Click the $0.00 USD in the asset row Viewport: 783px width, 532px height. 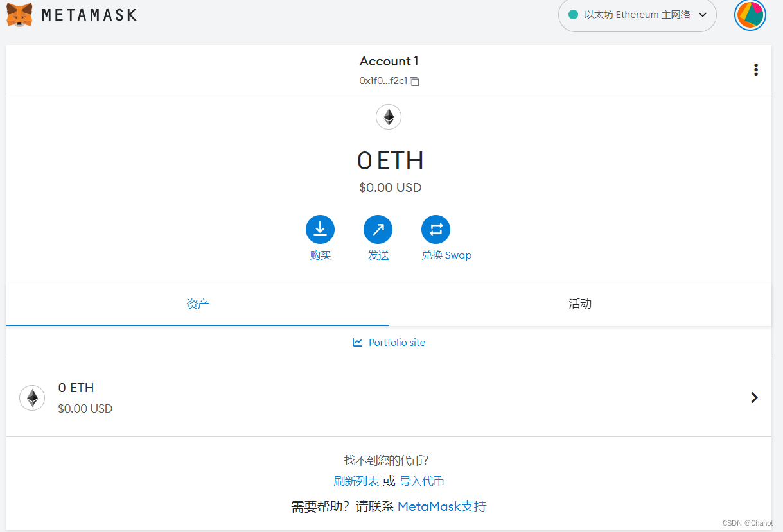pyautogui.click(x=85, y=409)
